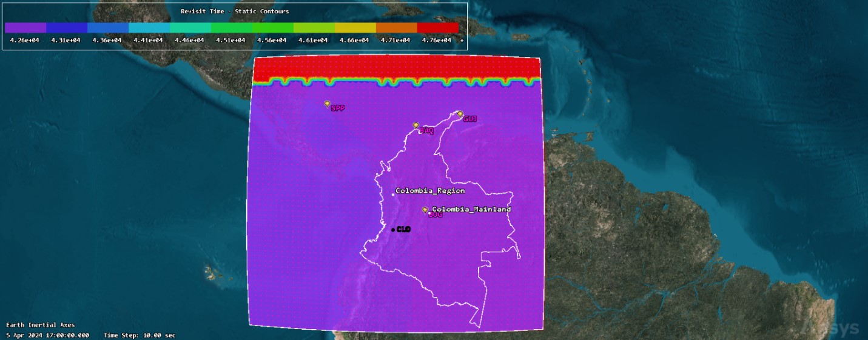The width and height of the screenshot is (868, 340).
Task: Click the green 4.51e+04 legend swatch
Action: pyautogui.click(x=232, y=28)
